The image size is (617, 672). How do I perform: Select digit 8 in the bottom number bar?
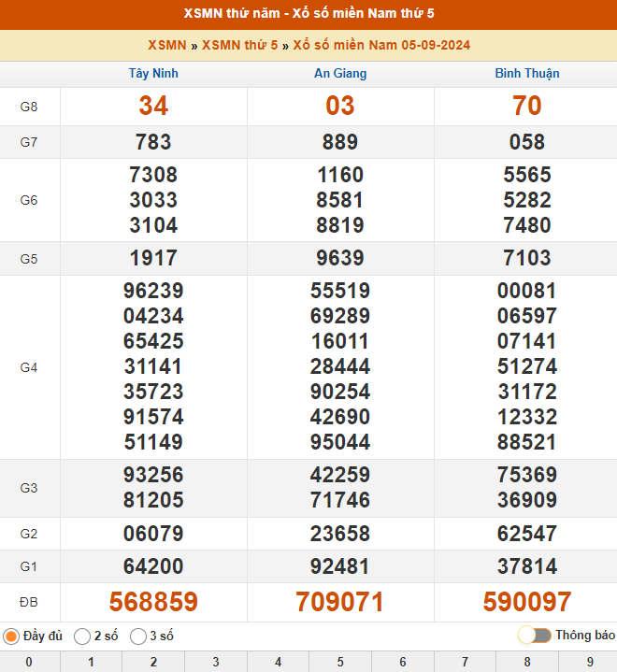pyautogui.click(x=527, y=662)
